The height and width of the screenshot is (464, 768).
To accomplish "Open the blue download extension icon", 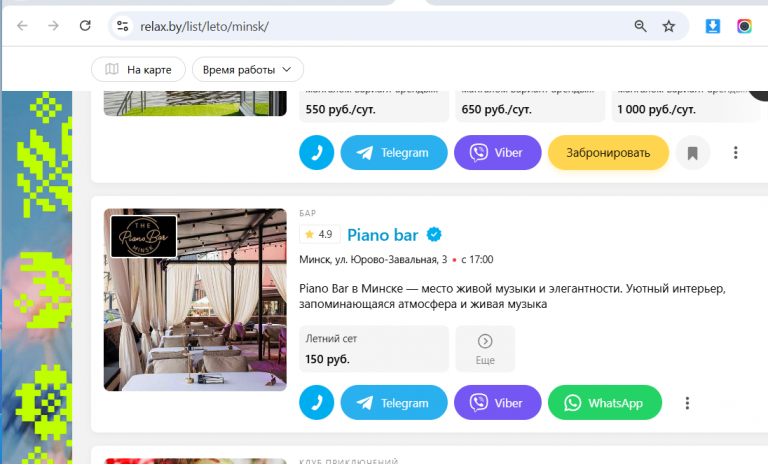I will click(x=713, y=26).
